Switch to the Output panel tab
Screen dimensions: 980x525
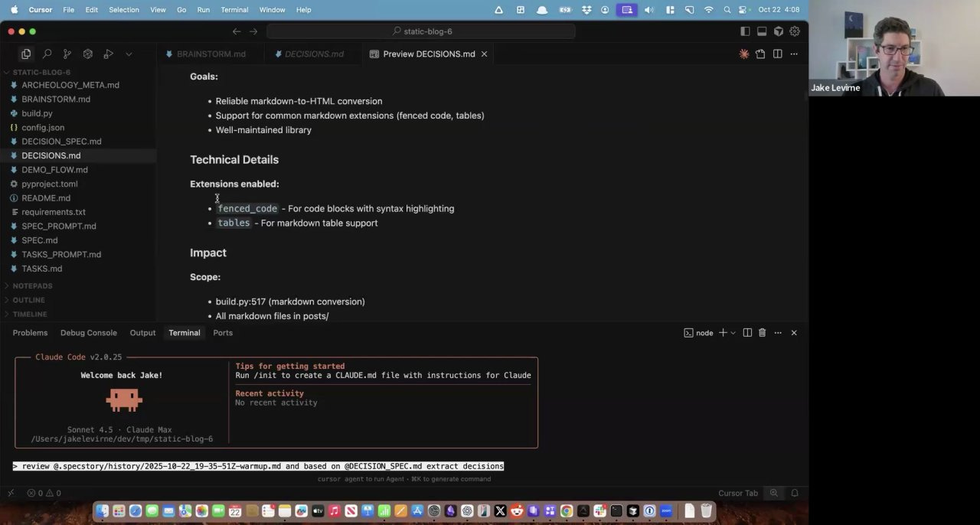tap(142, 333)
